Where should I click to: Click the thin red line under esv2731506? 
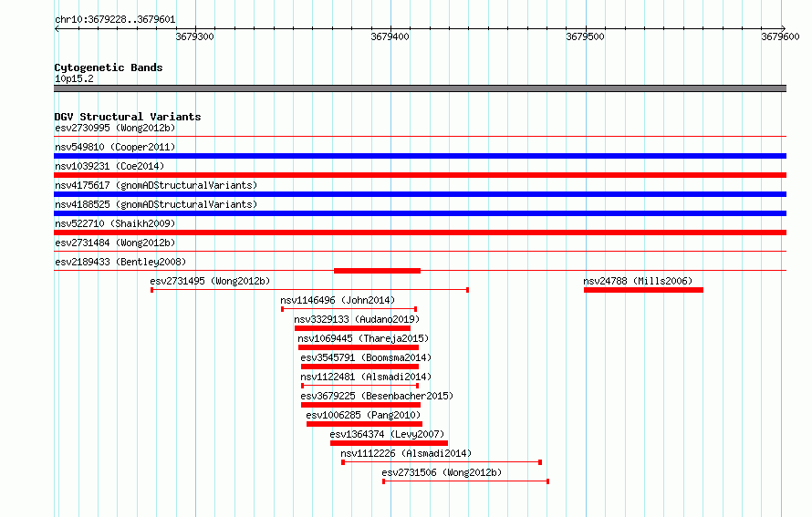(x=465, y=481)
